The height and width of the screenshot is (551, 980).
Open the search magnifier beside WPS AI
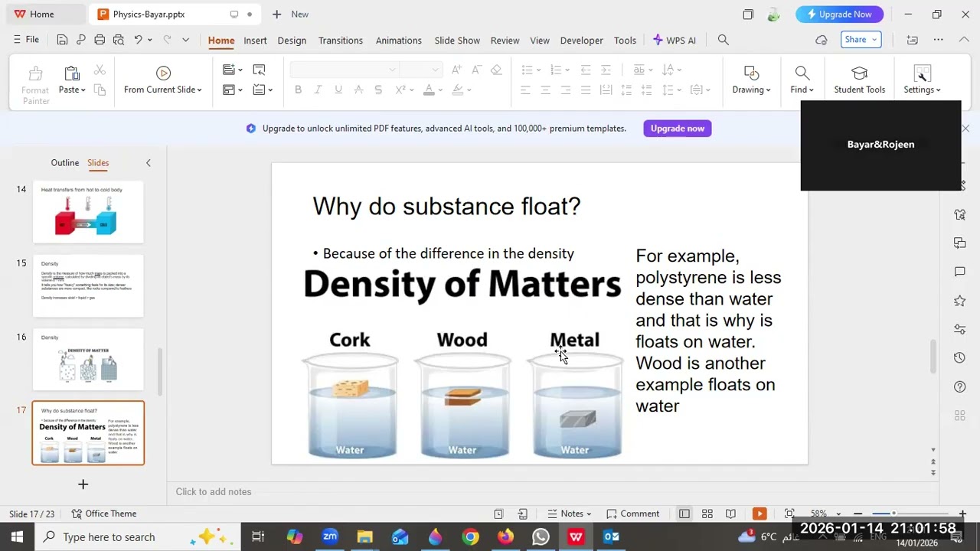pos(723,40)
